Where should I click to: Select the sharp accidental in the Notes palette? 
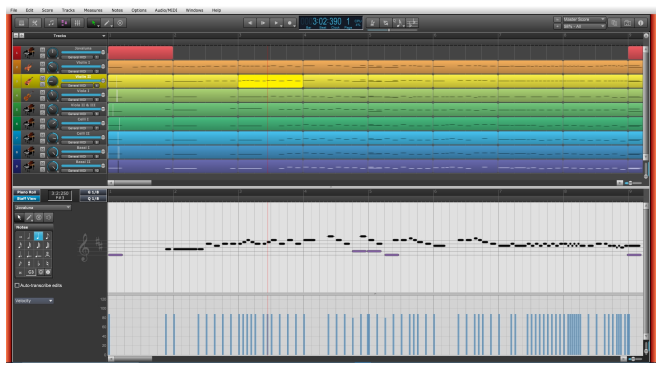(x=29, y=264)
